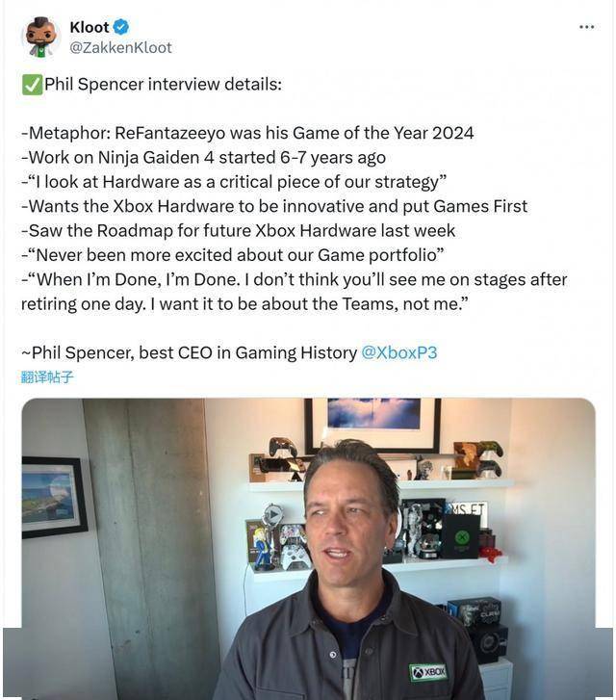Click the "Never been more excited" quote line
Screen dimensions: 616x700
[x=233, y=255]
